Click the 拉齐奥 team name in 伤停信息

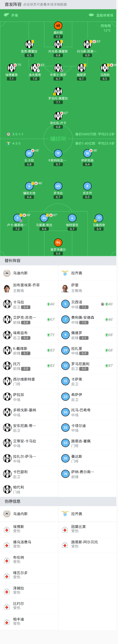(77, 514)
